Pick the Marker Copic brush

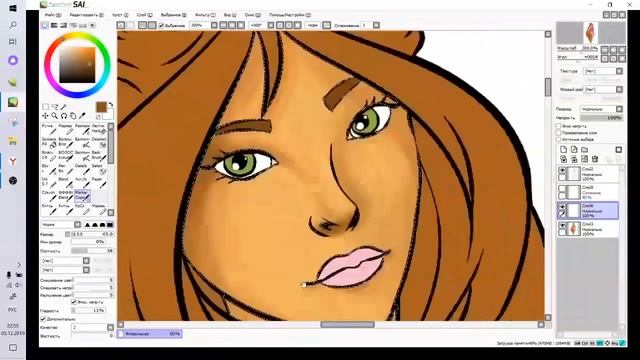point(82,195)
